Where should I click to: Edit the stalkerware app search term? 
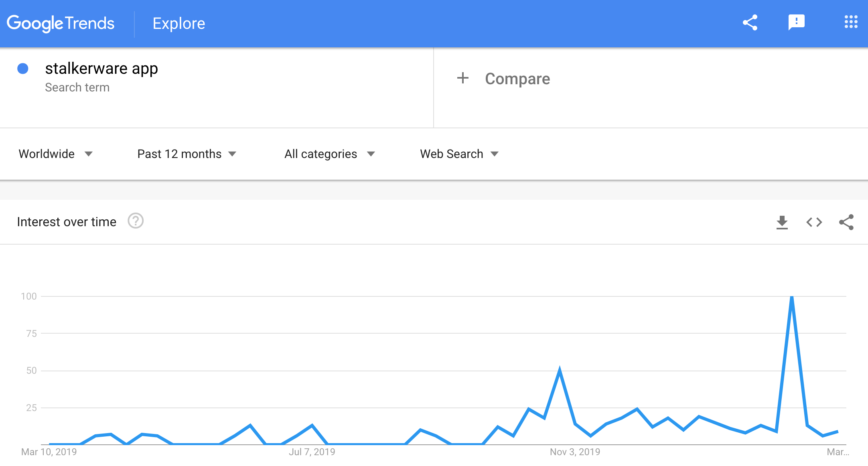click(x=101, y=69)
